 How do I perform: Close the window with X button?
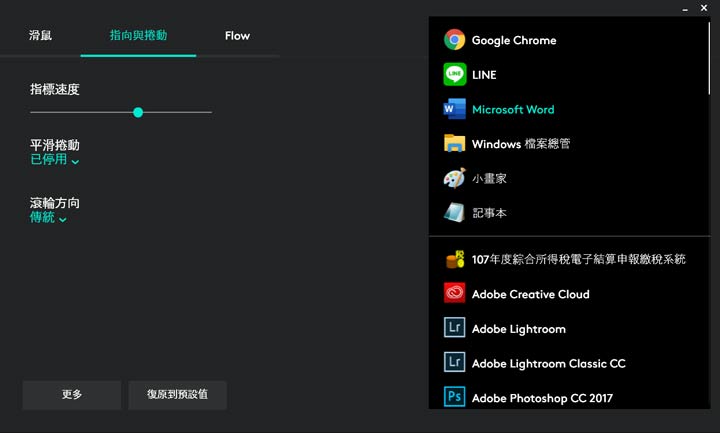pos(704,8)
